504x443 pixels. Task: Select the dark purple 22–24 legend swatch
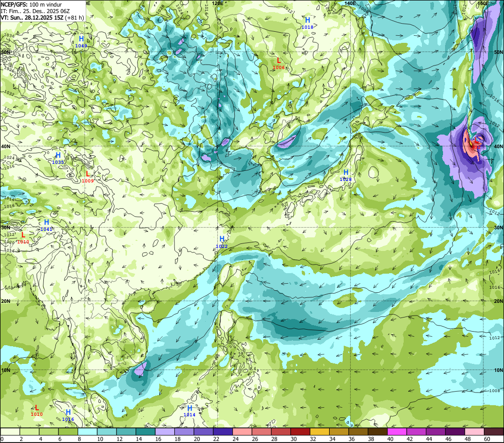(223, 431)
